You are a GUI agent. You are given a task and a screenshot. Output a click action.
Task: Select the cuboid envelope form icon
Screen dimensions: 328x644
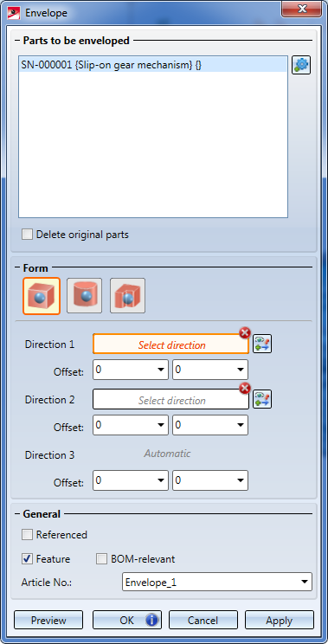(x=42, y=296)
